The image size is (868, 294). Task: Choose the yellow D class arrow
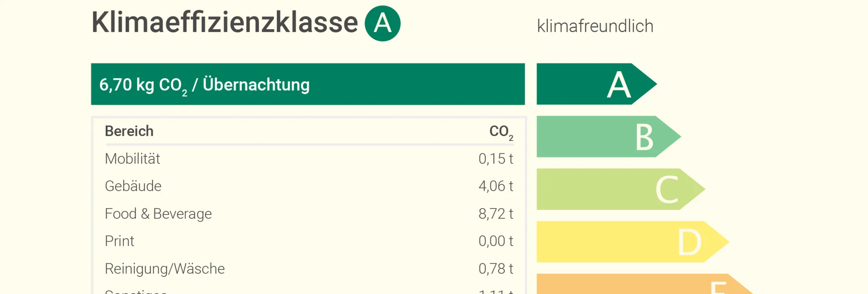[631, 241]
